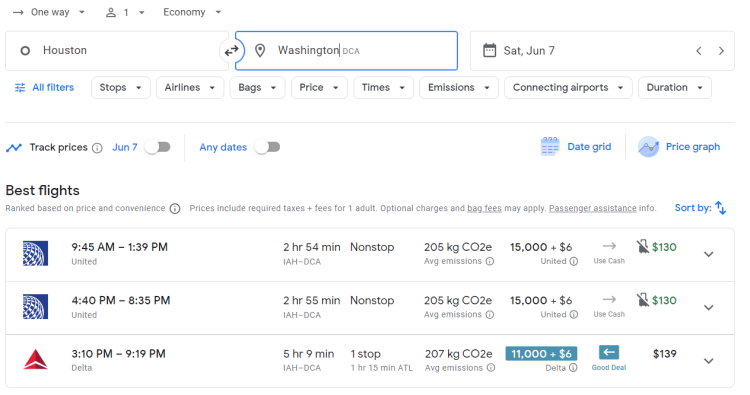Click the passenger count person icon
The height and width of the screenshot is (395, 750).
pyautogui.click(x=111, y=12)
